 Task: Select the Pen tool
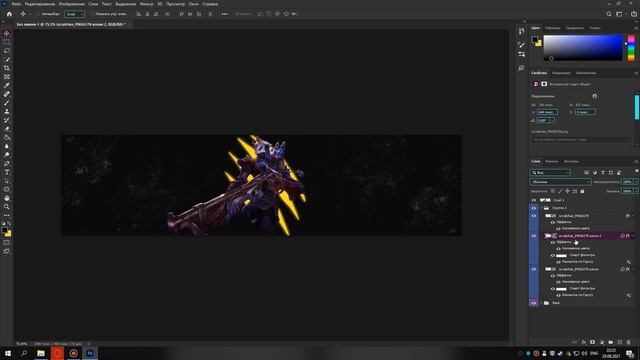pos(7,163)
